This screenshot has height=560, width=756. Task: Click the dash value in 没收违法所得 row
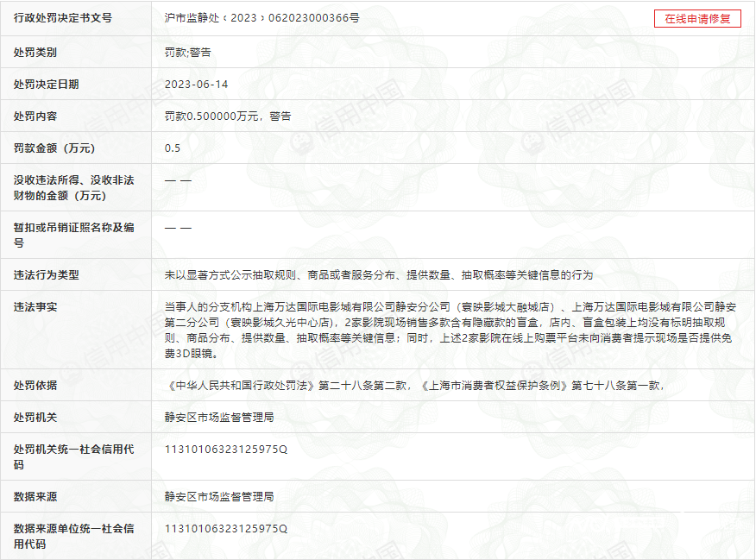(178, 179)
